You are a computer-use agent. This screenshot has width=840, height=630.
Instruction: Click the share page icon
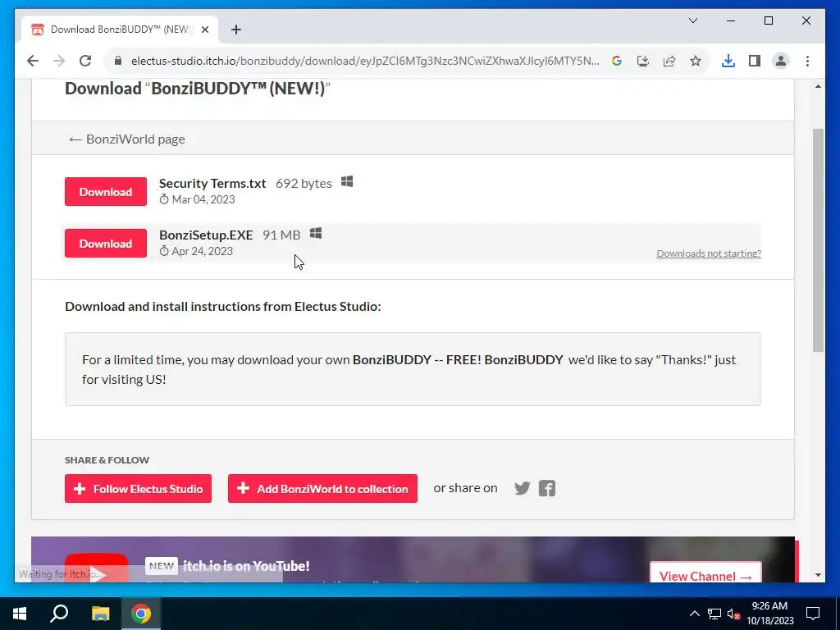pos(669,61)
